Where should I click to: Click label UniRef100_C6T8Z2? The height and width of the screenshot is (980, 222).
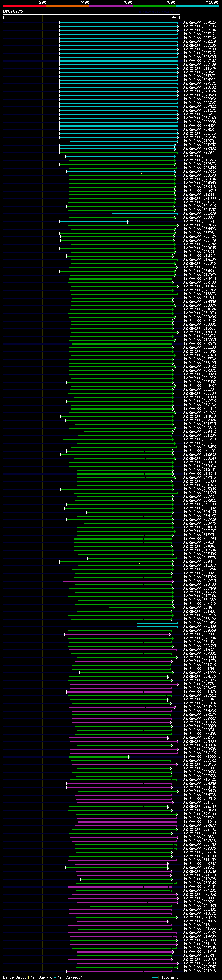(199, 76)
